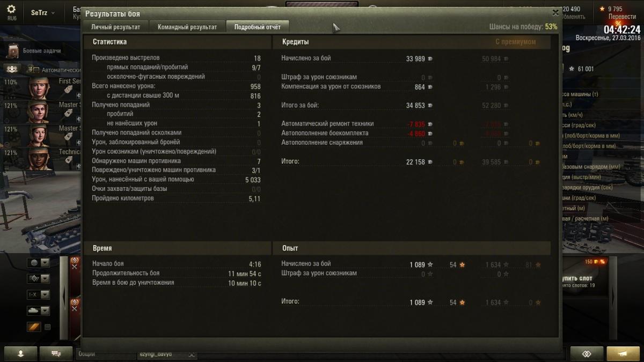Click the Перевести free experience link
Viewport: 644px width, 362px height.
coord(622,17)
